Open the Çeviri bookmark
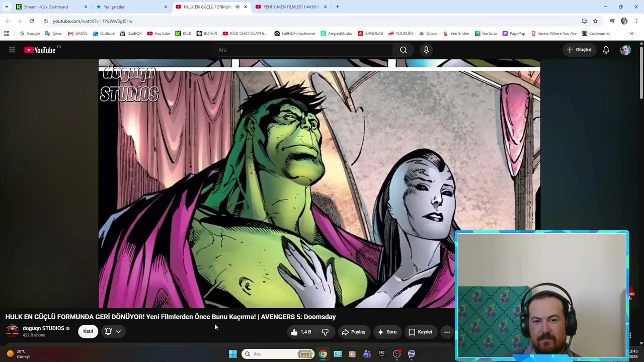This screenshot has height=362, width=644. 54,34
